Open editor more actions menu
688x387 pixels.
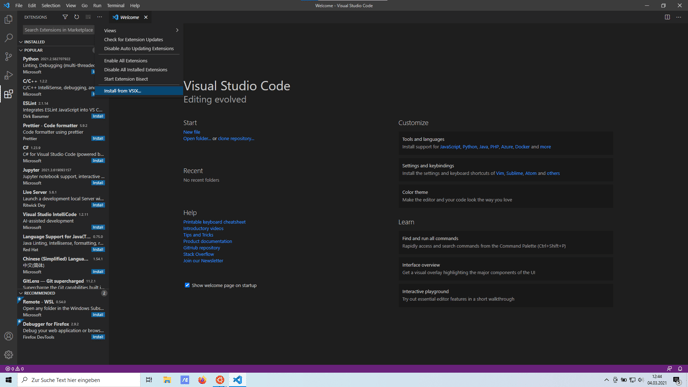click(x=679, y=17)
